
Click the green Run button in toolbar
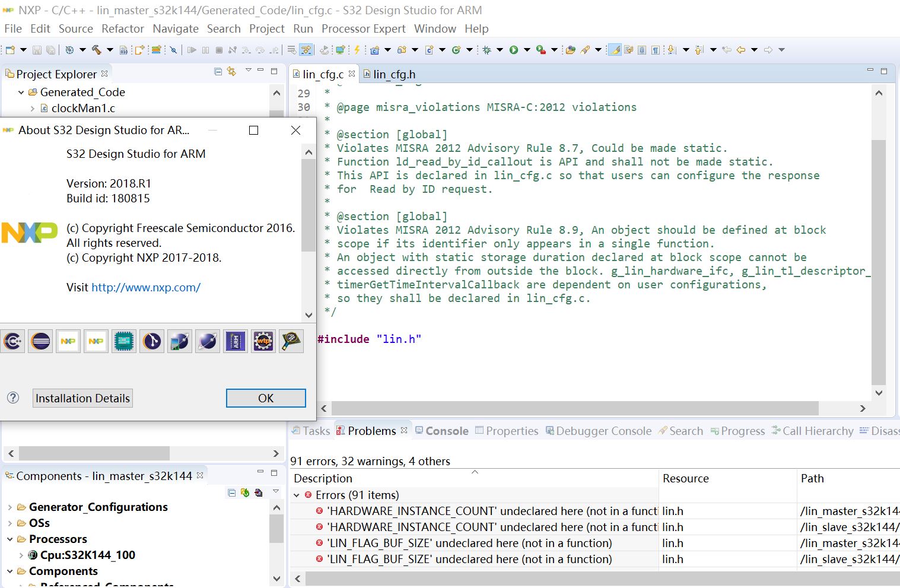pyautogui.click(x=514, y=50)
